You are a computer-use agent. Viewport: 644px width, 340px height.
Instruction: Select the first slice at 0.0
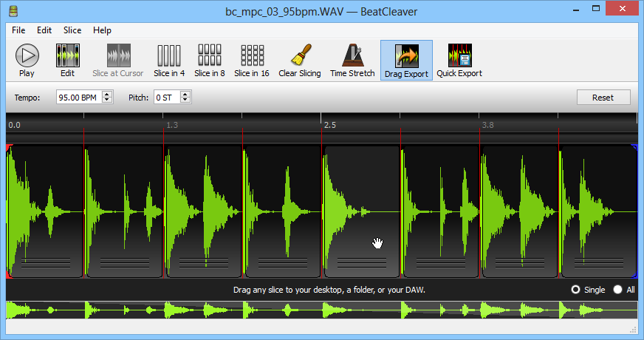45,211
